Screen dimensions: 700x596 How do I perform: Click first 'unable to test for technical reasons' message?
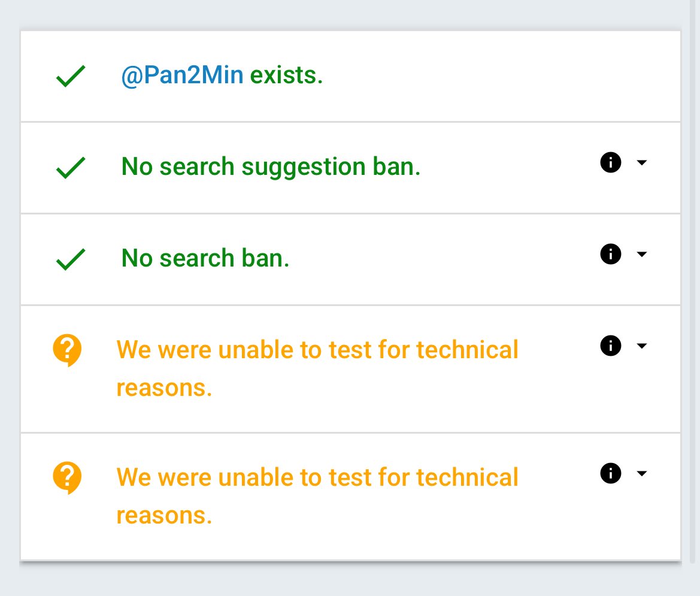click(317, 368)
